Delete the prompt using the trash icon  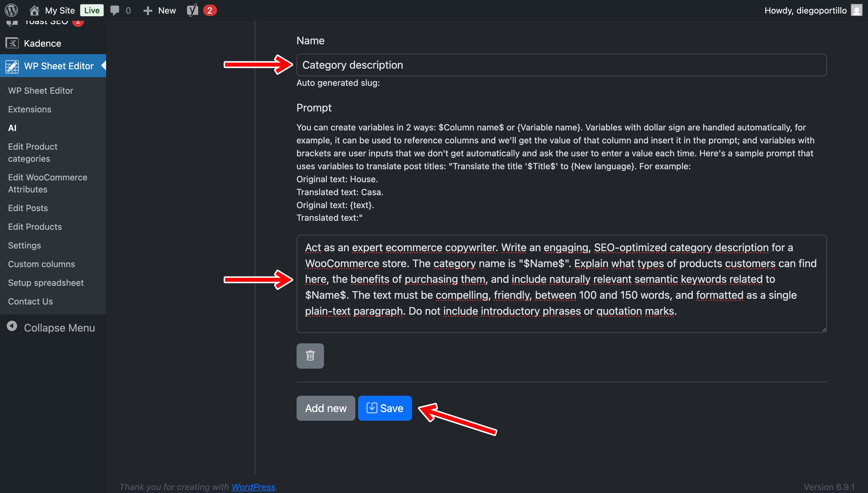[x=310, y=356]
